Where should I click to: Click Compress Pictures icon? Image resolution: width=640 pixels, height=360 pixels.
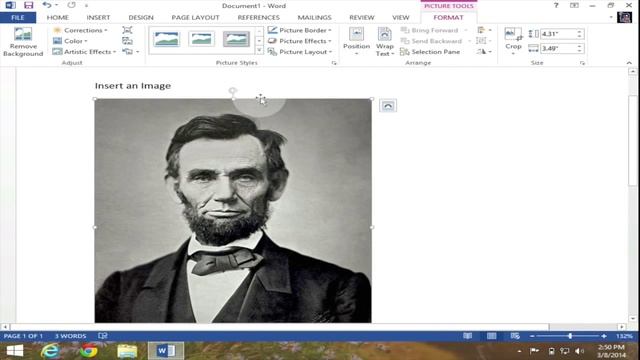(127, 30)
